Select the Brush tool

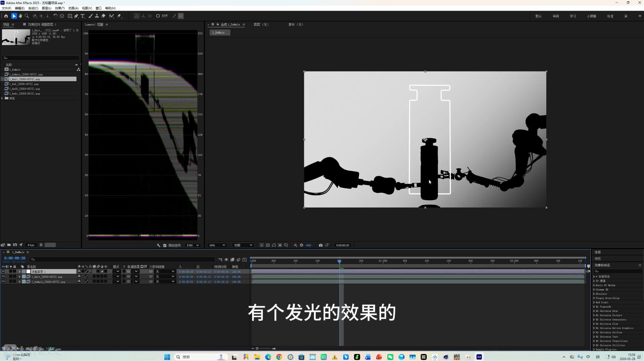(x=91, y=16)
